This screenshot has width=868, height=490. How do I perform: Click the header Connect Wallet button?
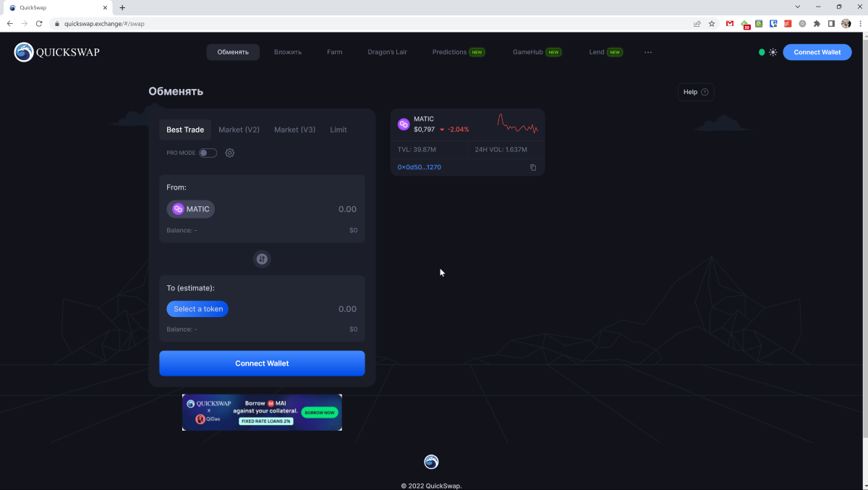[817, 52]
